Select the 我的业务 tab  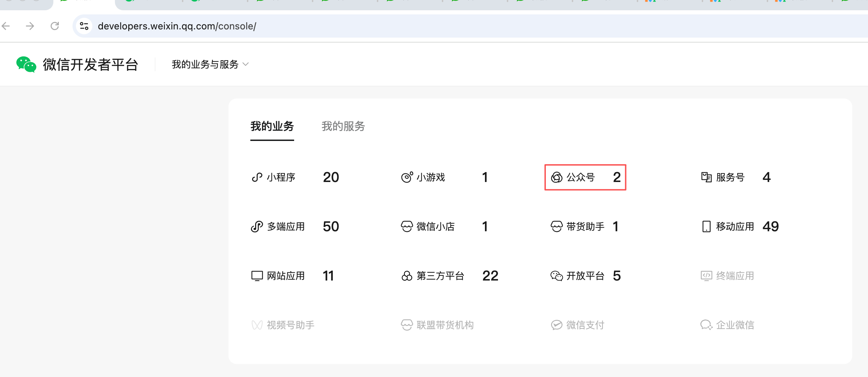(272, 126)
